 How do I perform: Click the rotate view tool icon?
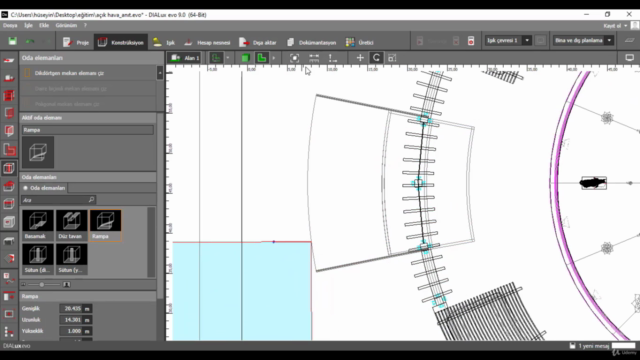(376, 58)
